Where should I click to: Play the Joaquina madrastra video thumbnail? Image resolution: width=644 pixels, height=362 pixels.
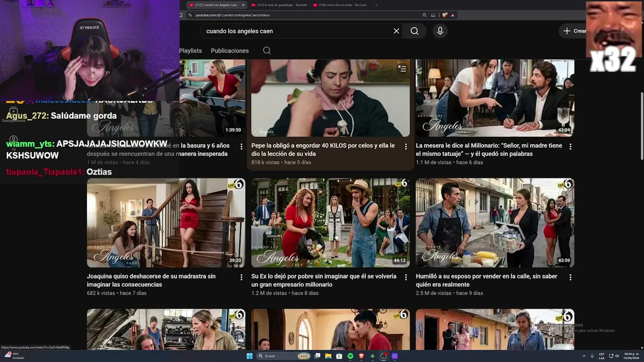(x=166, y=223)
